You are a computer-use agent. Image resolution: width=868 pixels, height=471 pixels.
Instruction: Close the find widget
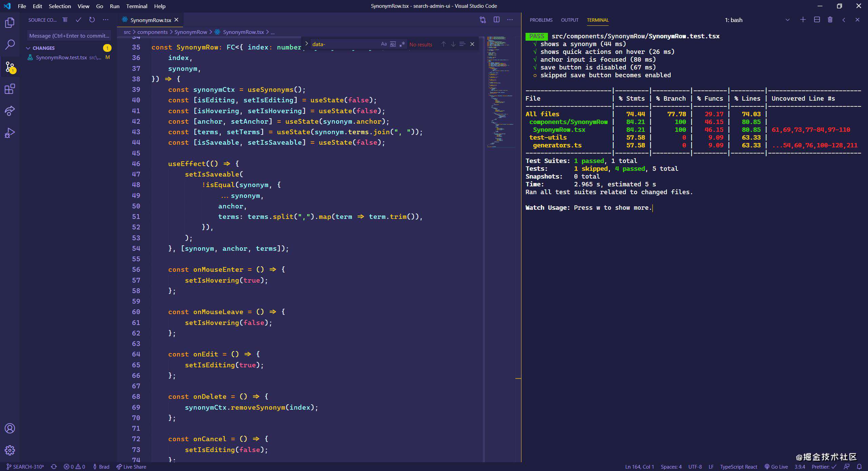472,44
